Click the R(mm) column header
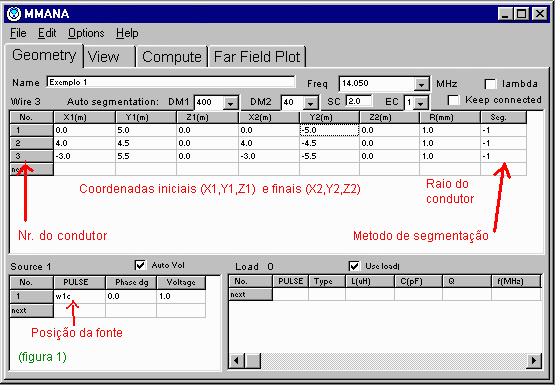 pyautogui.click(x=450, y=117)
